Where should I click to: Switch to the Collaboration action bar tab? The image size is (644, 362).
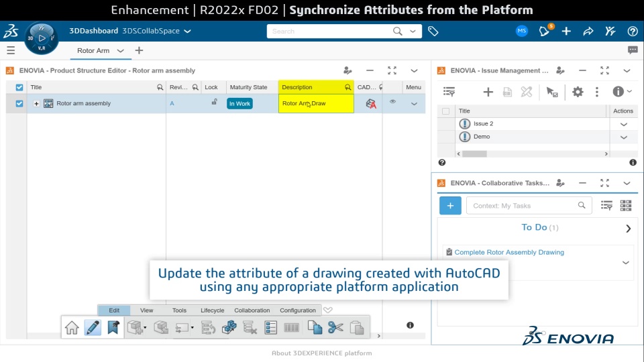click(x=252, y=310)
